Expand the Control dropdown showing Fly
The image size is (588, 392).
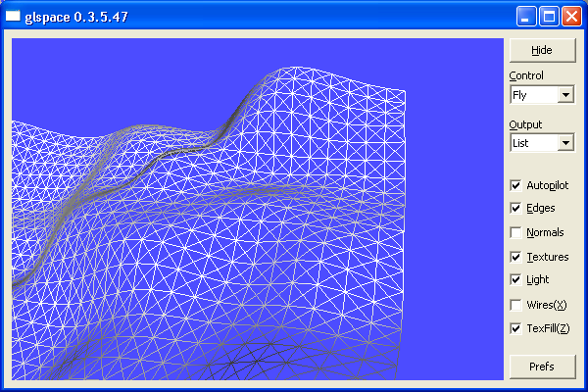point(565,95)
